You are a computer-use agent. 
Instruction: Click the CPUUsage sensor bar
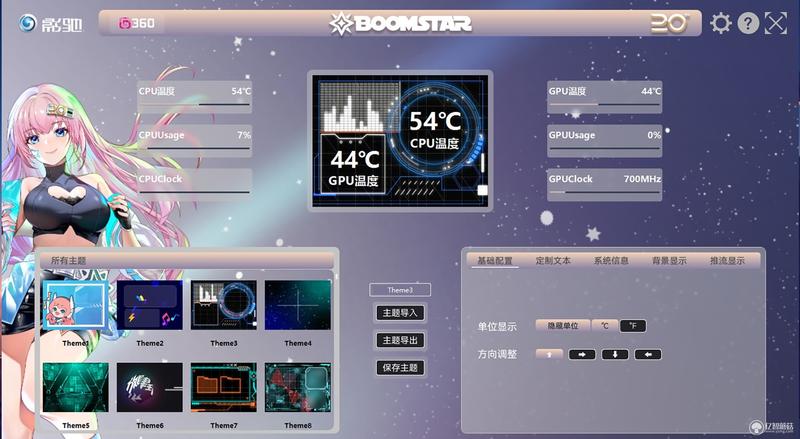194,140
